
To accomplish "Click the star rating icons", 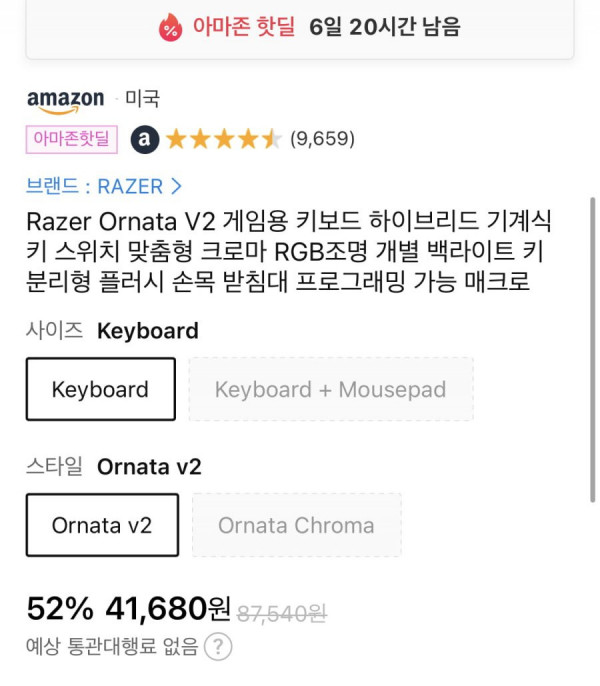I will coord(224,139).
